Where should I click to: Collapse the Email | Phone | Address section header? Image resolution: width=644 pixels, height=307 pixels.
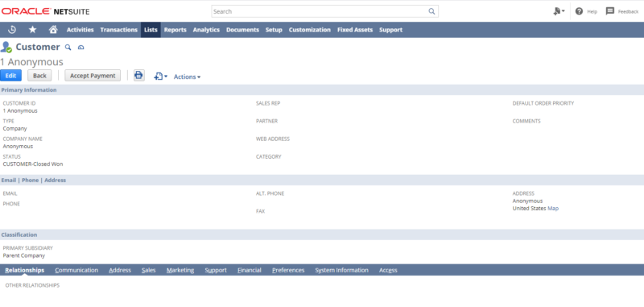coord(322,180)
